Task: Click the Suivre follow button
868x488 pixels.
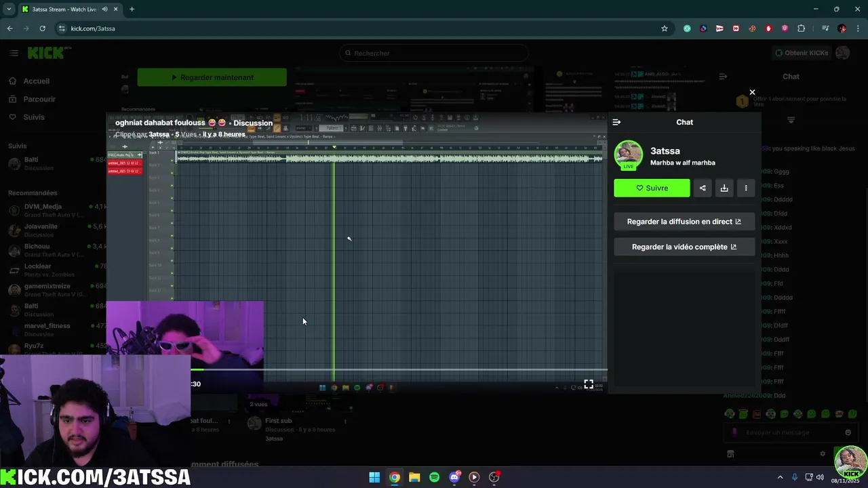Action: tap(652, 188)
